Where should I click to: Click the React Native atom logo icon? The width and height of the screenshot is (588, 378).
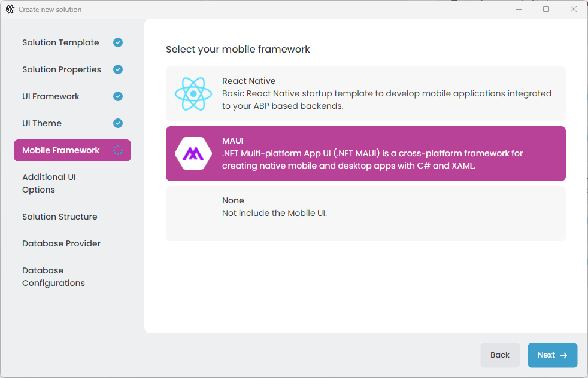click(x=193, y=94)
